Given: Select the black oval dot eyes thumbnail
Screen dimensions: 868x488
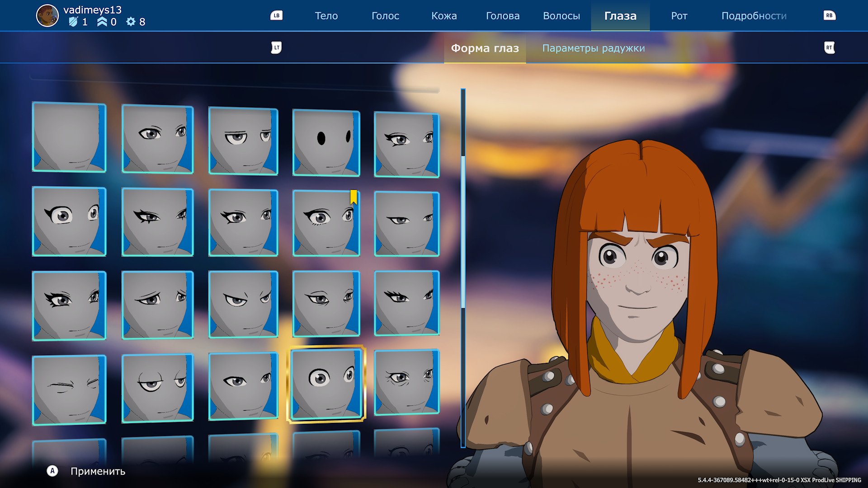Looking at the screenshot, I should click(326, 142).
